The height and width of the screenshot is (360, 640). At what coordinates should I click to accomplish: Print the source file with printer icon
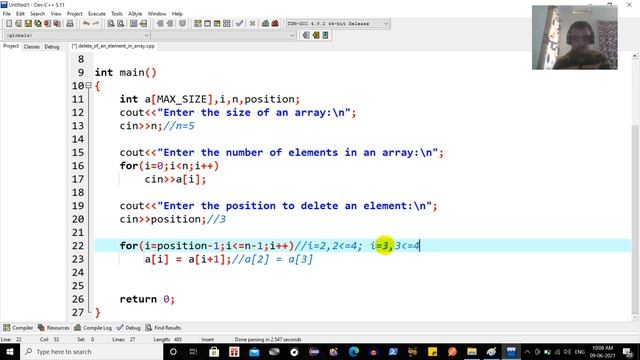[70, 24]
